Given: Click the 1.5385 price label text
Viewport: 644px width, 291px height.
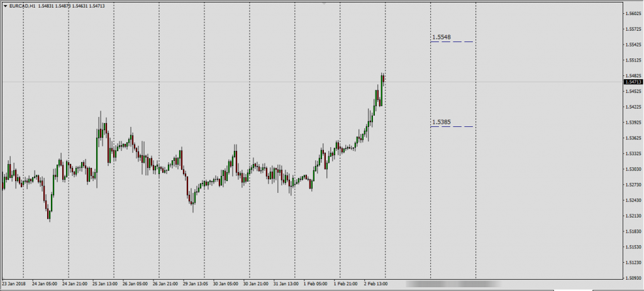Looking at the screenshot, I should pos(441,122).
